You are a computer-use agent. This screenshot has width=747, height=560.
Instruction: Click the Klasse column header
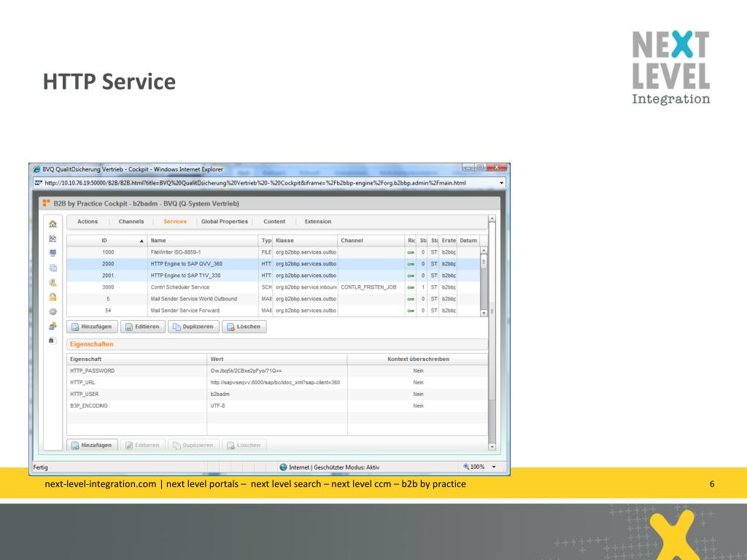click(x=305, y=241)
